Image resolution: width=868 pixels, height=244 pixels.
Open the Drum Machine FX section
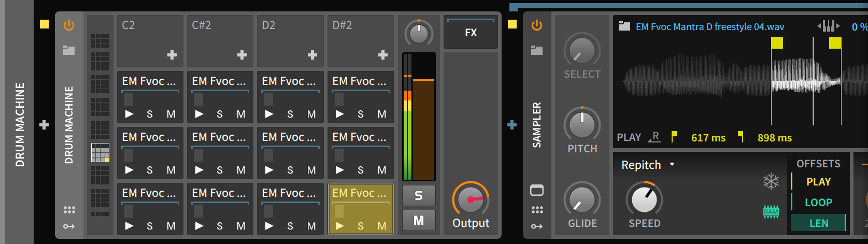tap(471, 33)
